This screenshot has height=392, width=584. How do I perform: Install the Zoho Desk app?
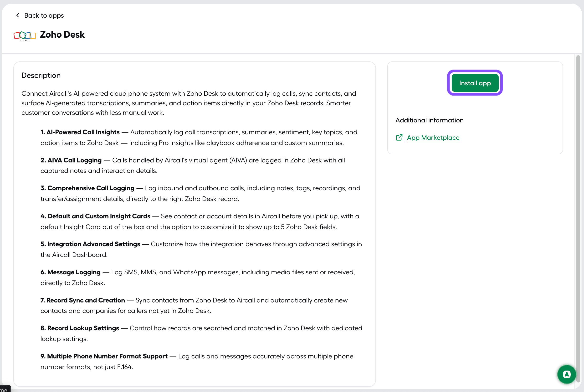tap(475, 83)
